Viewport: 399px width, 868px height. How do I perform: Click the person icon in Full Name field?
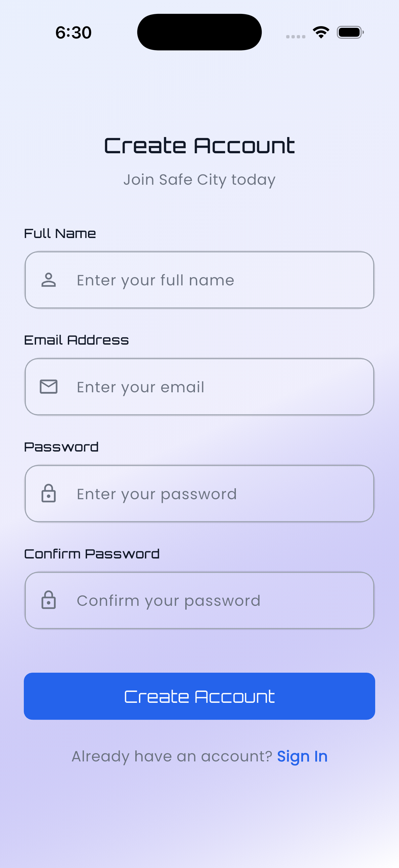[49, 280]
